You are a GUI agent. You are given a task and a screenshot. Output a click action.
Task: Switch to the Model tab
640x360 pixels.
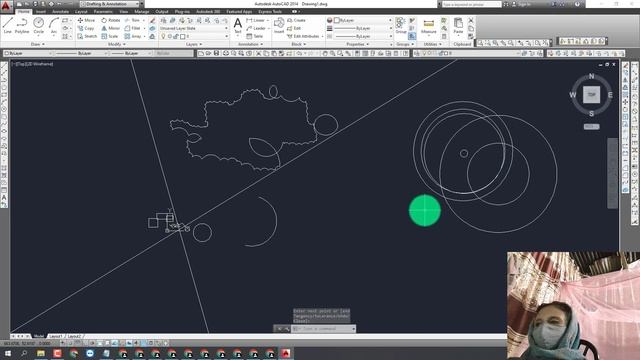[39, 336]
